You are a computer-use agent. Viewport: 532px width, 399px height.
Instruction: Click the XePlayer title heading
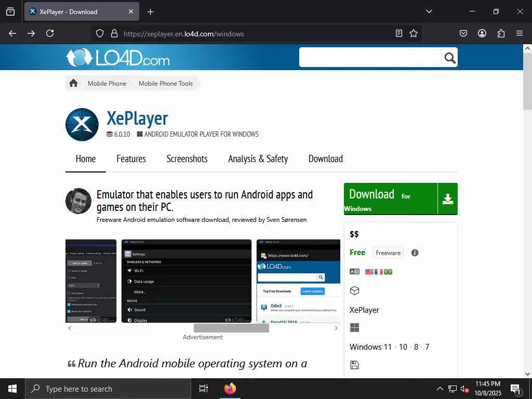pyautogui.click(x=137, y=118)
